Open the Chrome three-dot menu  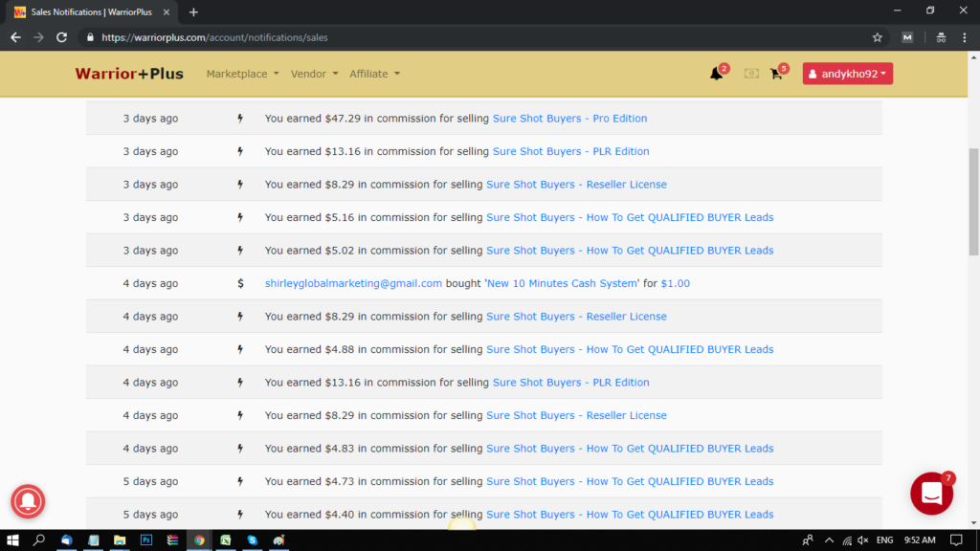point(965,37)
